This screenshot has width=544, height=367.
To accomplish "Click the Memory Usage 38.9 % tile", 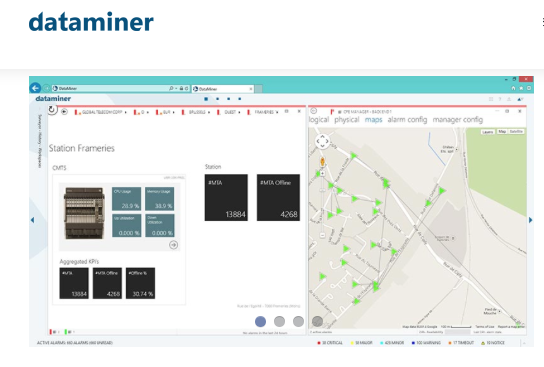I will pyautogui.click(x=160, y=199).
